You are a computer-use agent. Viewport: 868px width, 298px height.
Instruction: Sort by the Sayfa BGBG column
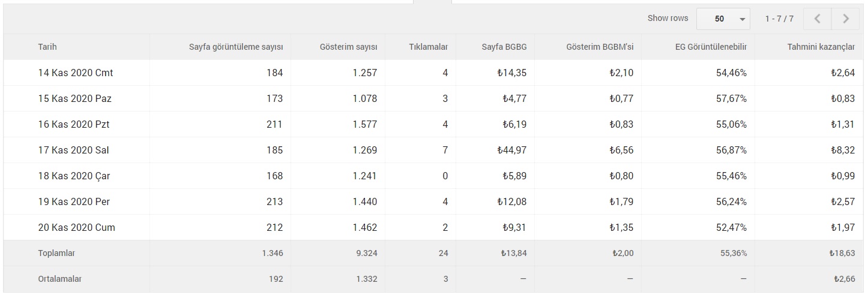tap(504, 47)
